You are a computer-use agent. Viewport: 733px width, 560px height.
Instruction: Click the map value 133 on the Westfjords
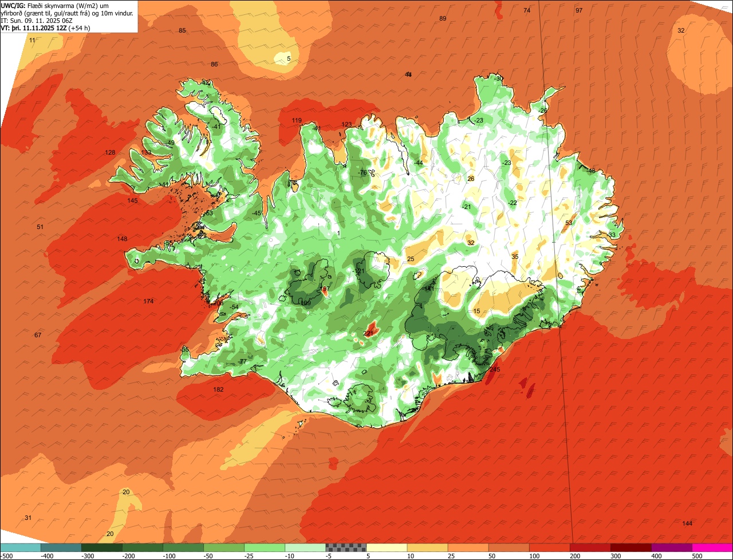pos(147,152)
